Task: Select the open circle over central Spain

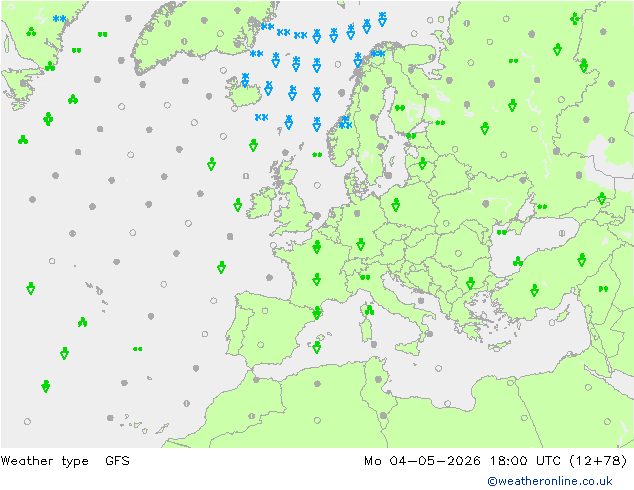Action: (x=261, y=345)
